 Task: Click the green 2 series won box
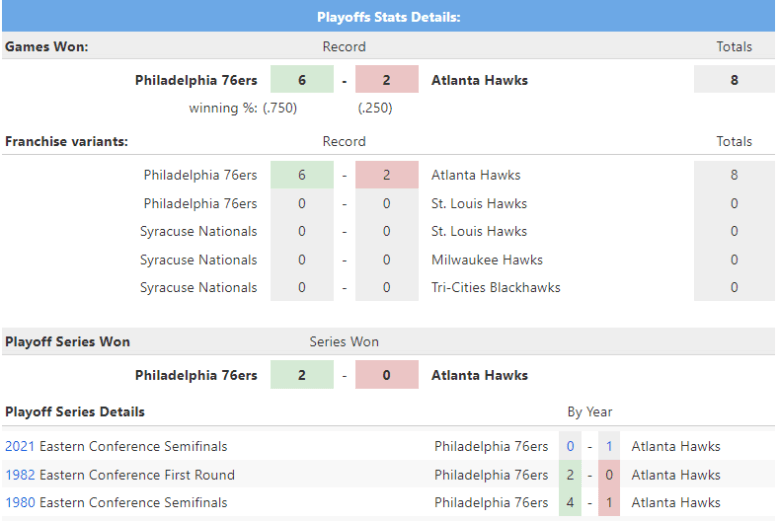301,376
